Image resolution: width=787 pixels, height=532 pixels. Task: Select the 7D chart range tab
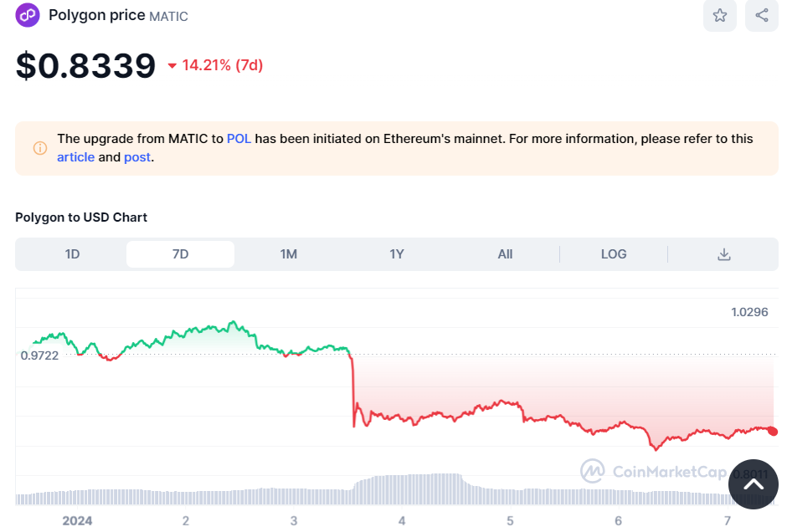coord(180,254)
